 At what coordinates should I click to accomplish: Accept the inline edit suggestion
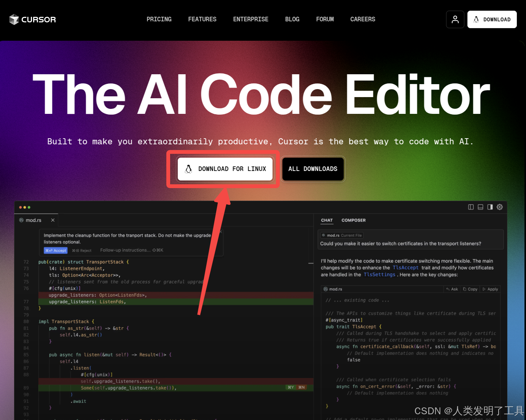(56, 251)
